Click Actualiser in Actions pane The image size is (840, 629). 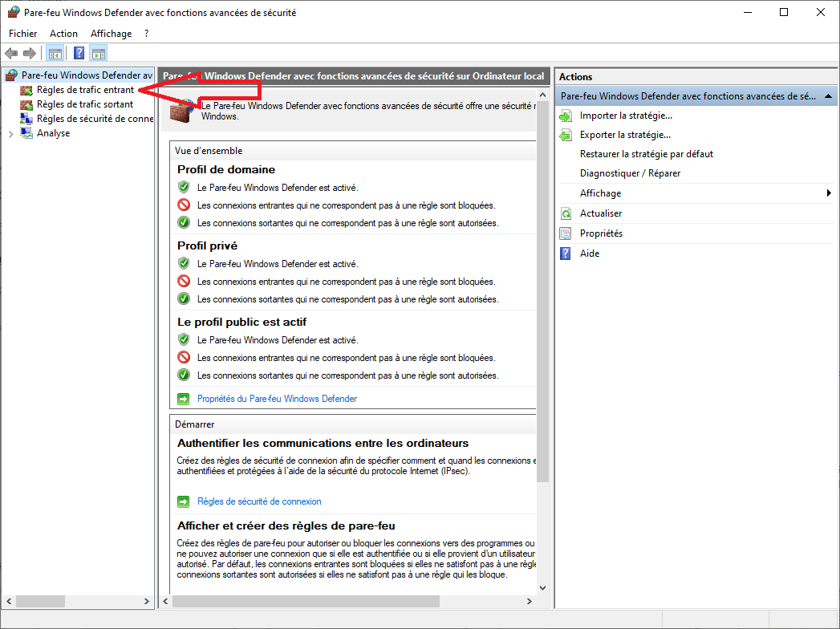click(601, 213)
